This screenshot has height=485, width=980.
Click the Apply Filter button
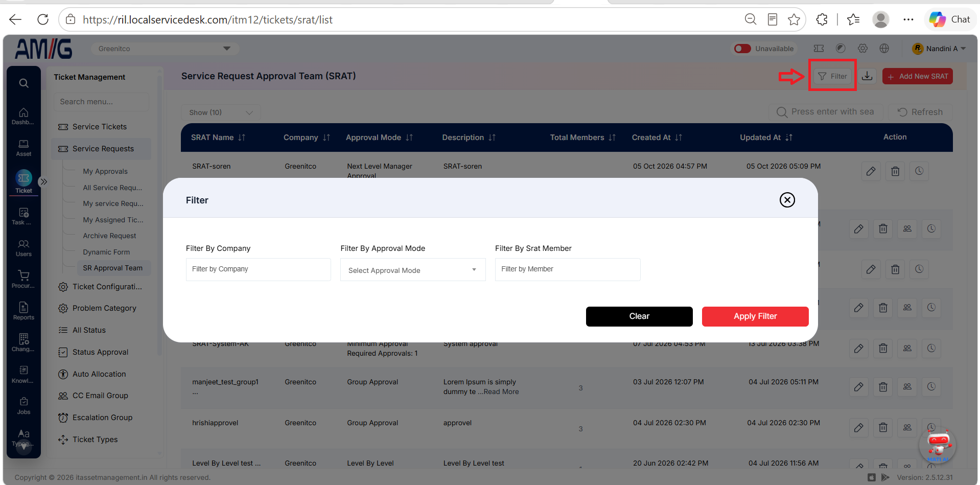tap(755, 316)
